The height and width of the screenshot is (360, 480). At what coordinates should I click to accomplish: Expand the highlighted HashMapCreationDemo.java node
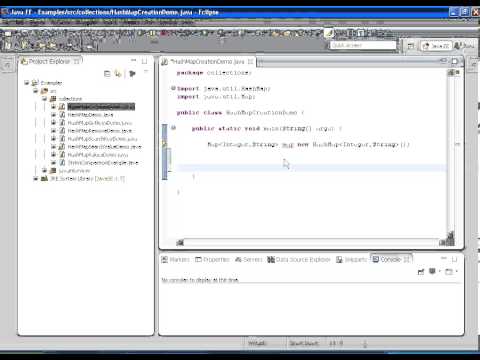pyautogui.click(x=53, y=107)
